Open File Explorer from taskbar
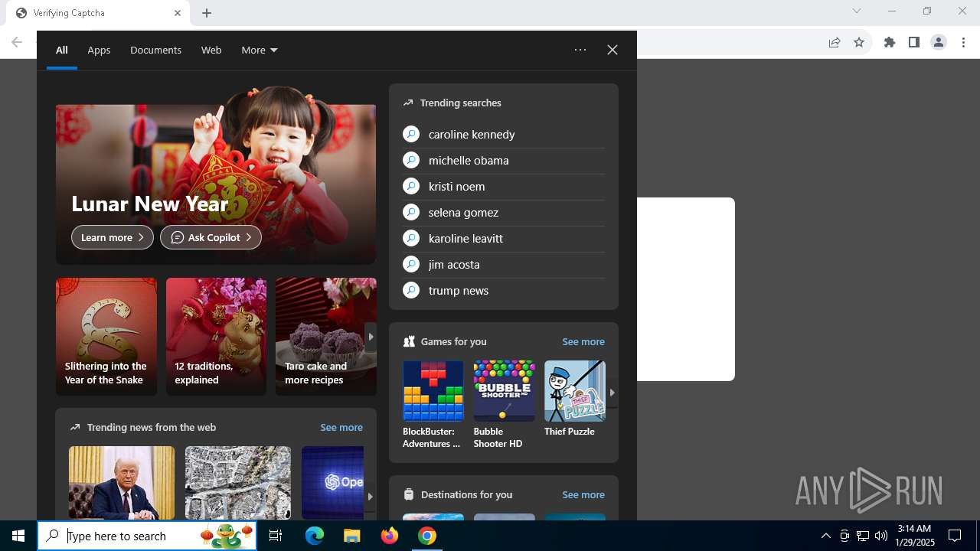This screenshot has height=551, width=980. click(351, 536)
